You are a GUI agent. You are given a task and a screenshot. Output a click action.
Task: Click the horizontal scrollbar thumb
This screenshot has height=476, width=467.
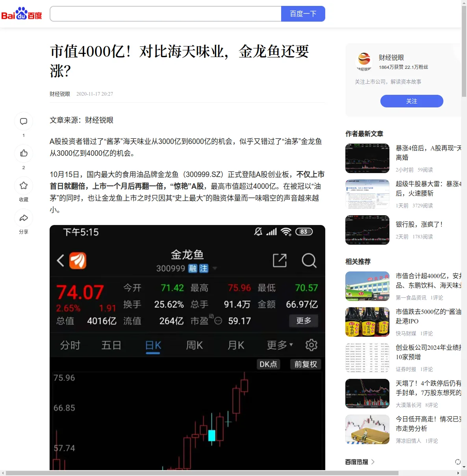(x=202, y=473)
